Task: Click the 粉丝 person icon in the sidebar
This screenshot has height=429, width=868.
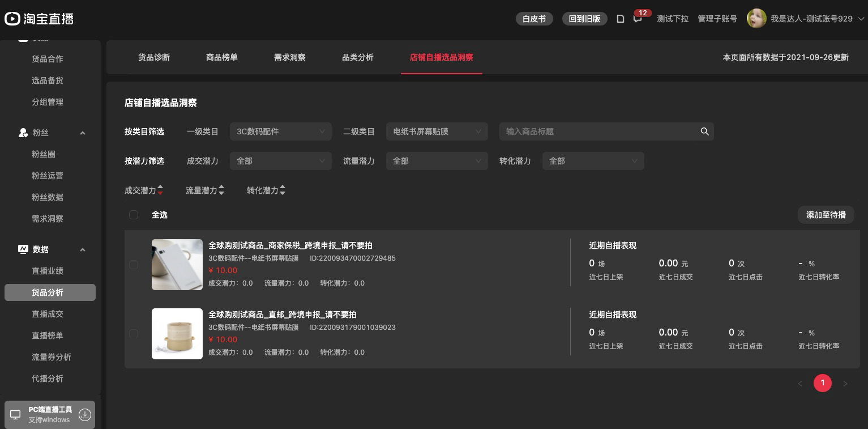Action: [23, 133]
